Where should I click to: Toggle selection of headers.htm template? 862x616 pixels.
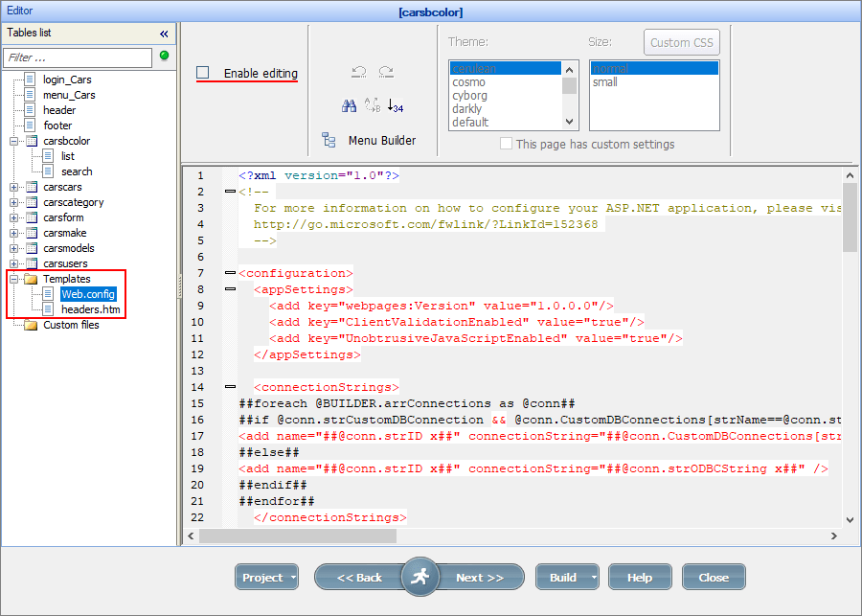(92, 309)
